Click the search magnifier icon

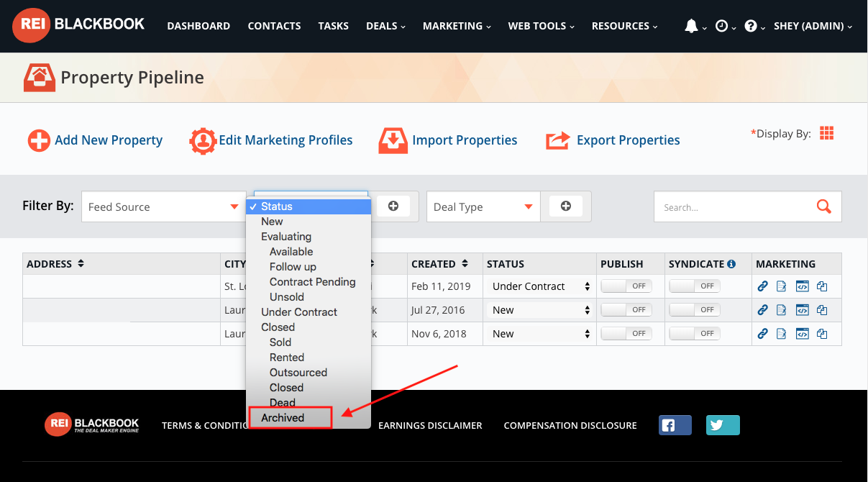pyautogui.click(x=824, y=206)
